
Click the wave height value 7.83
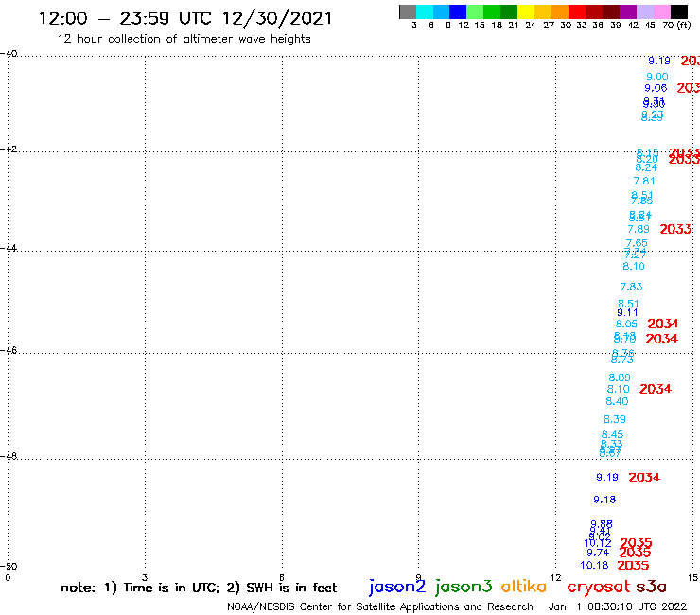[x=631, y=287]
